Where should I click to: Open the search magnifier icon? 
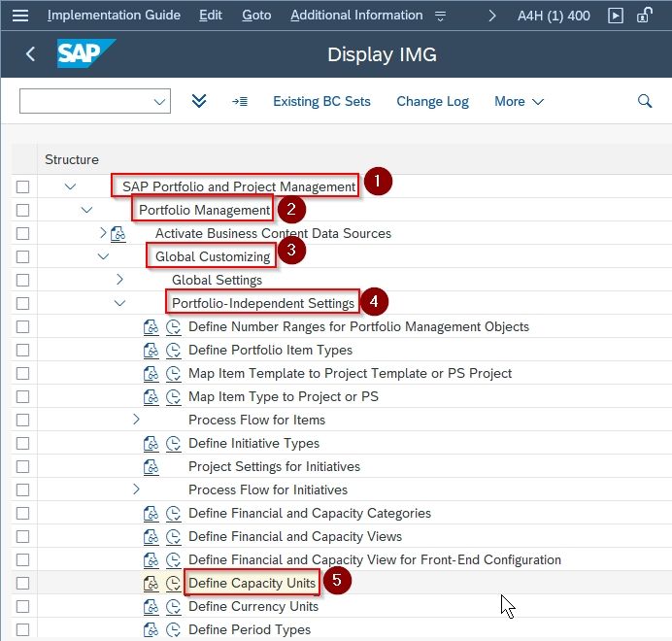point(644,101)
